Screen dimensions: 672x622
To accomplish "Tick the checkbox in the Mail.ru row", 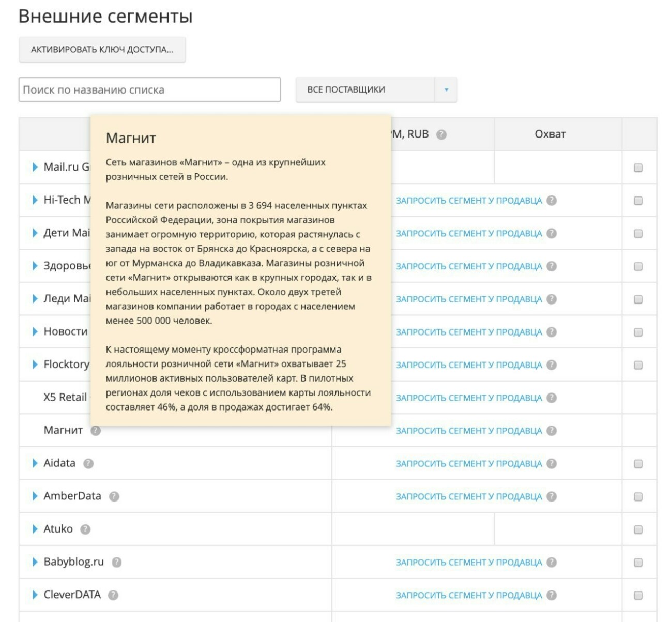I will [x=638, y=168].
